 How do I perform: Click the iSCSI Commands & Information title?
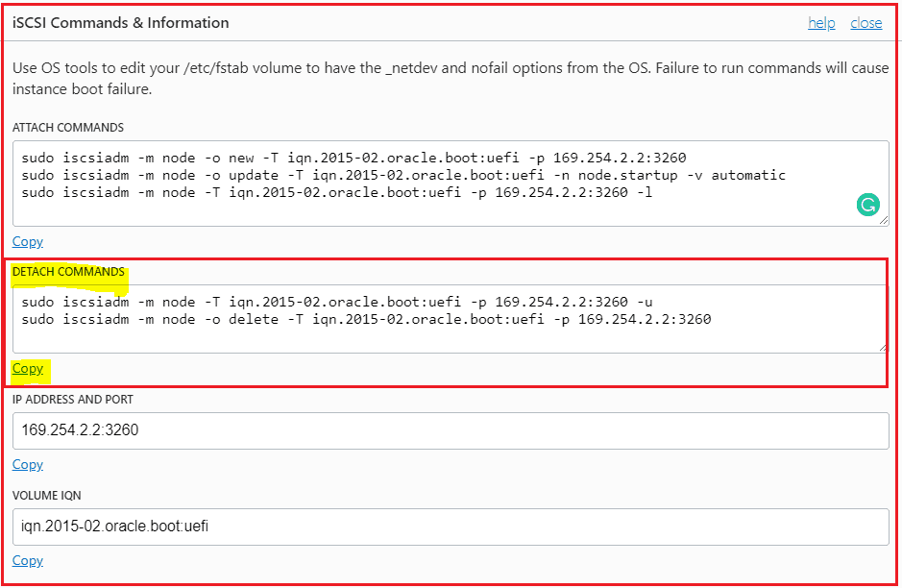coord(121,22)
